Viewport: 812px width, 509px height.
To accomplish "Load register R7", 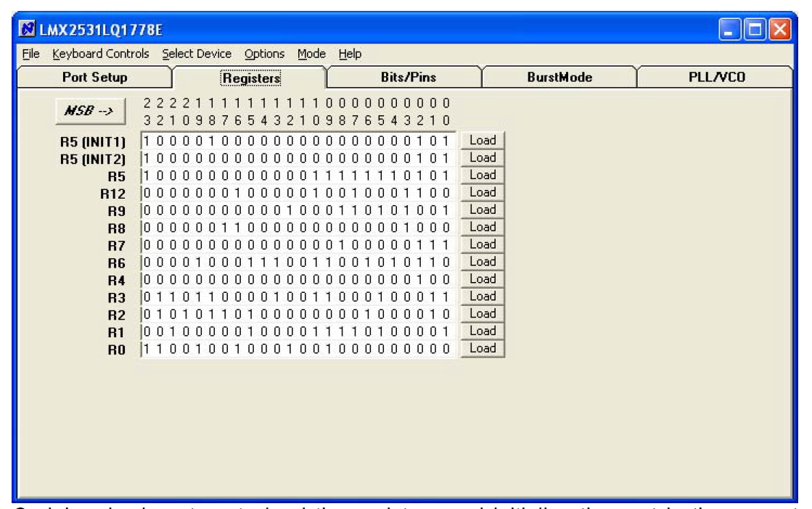I will (x=483, y=244).
